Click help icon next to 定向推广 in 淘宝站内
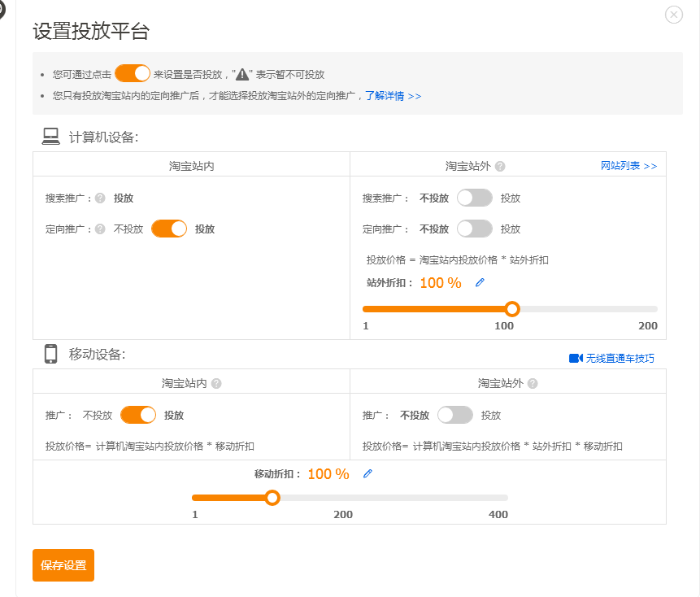 (100, 229)
